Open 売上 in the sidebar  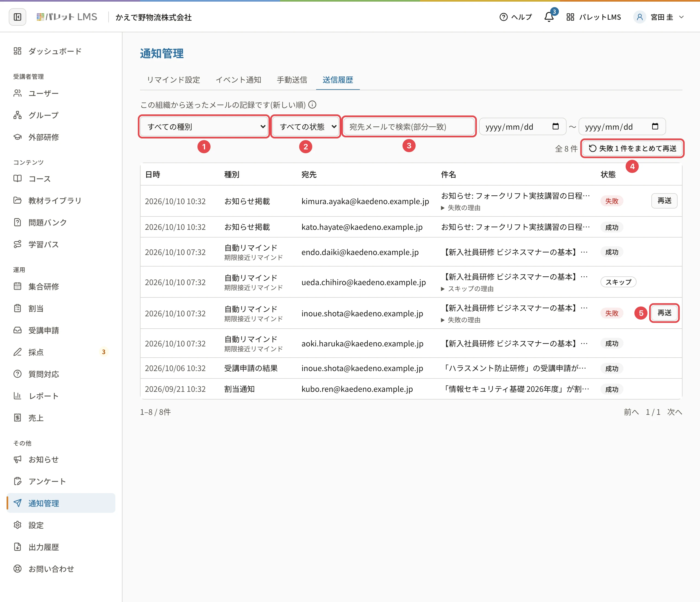point(61,418)
